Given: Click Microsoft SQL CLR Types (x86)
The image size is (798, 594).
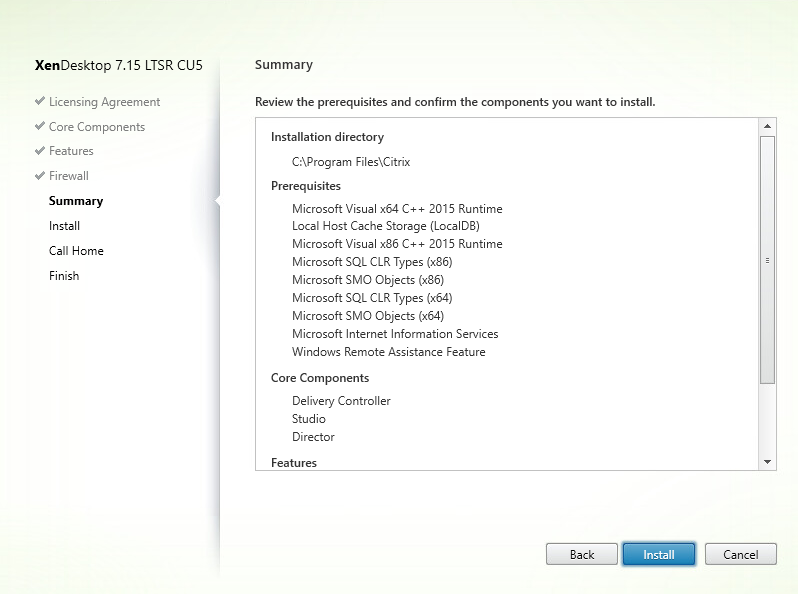Looking at the screenshot, I should point(372,262).
